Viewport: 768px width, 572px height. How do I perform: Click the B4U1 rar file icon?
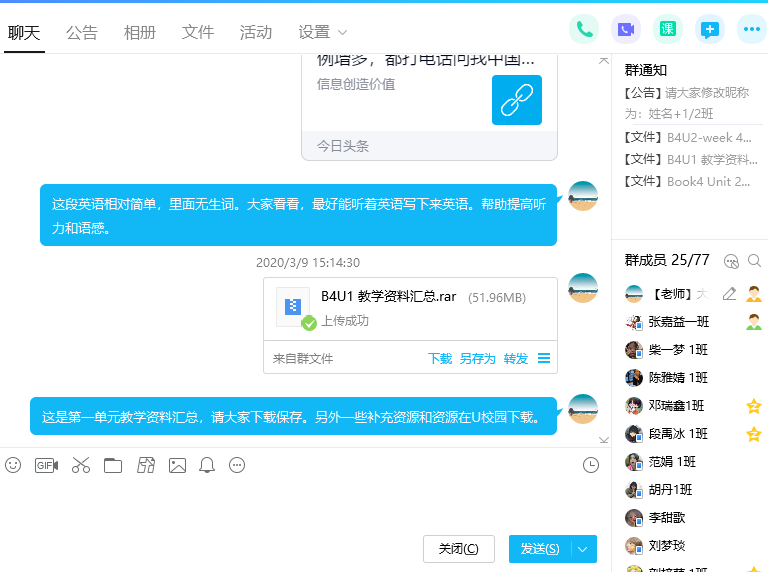(x=293, y=307)
